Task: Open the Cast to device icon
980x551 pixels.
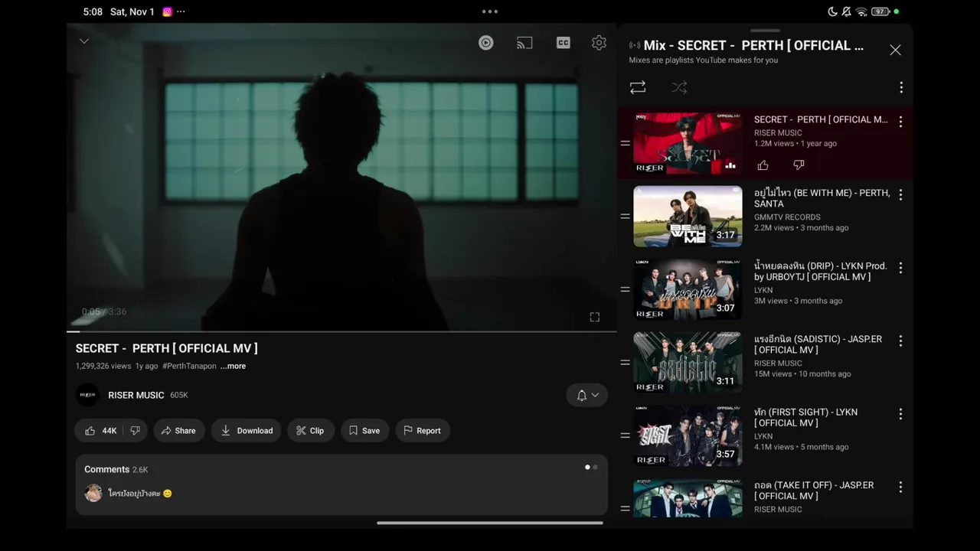Action: [x=524, y=43]
